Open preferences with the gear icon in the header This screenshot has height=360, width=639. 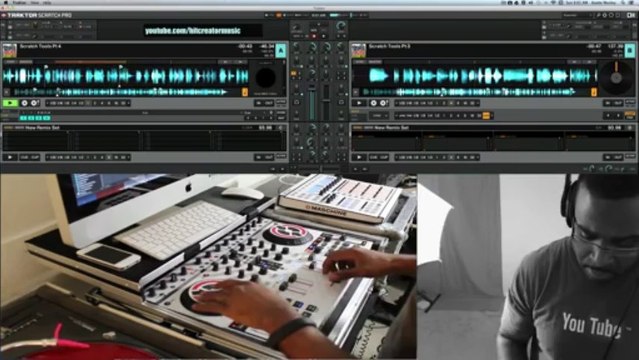click(604, 15)
